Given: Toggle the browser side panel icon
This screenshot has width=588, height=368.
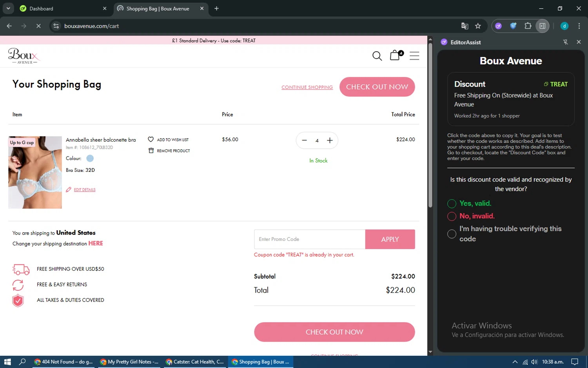Looking at the screenshot, I should click(x=543, y=26).
